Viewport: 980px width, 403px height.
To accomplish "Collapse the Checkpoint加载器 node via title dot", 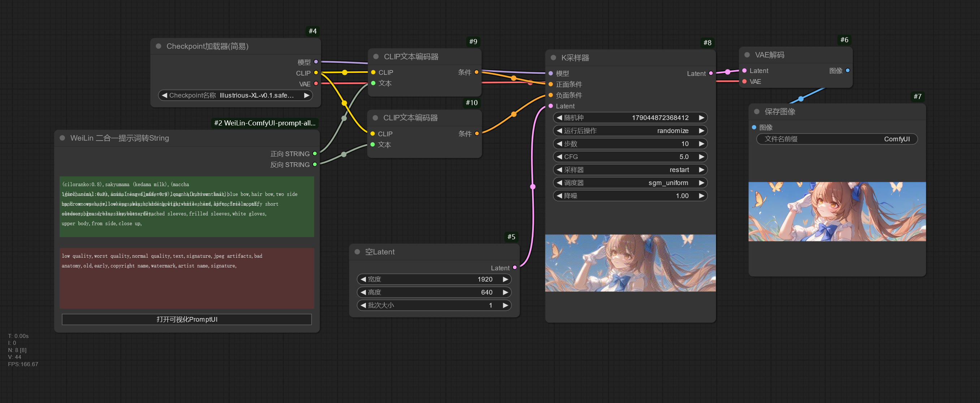I will [x=159, y=46].
